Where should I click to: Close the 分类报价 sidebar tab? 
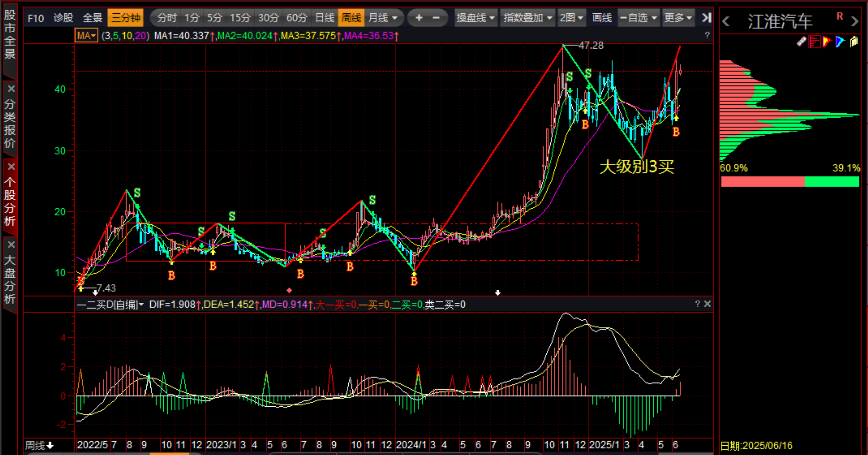coord(11,89)
